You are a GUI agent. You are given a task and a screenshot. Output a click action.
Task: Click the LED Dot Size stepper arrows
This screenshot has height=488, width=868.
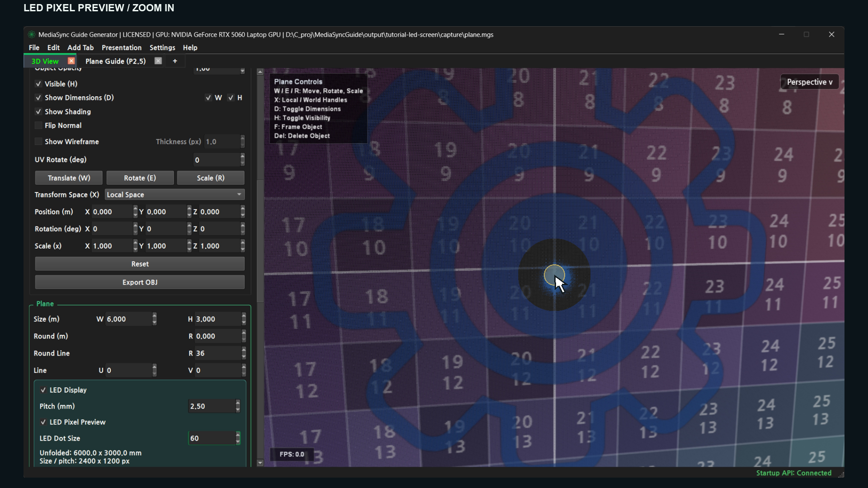pyautogui.click(x=238, y=438)
